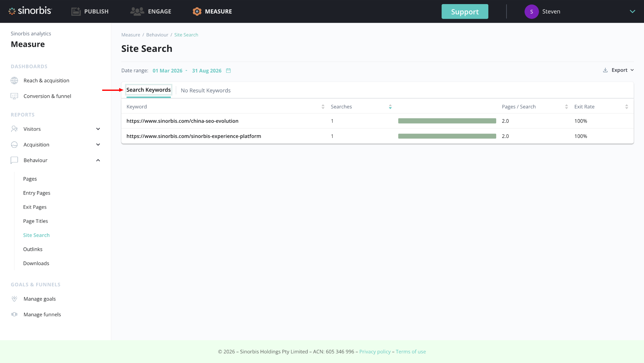This screenshot has width=644, height=363.
Task: Select the Search Keywords tab
Action: [148, 90]
